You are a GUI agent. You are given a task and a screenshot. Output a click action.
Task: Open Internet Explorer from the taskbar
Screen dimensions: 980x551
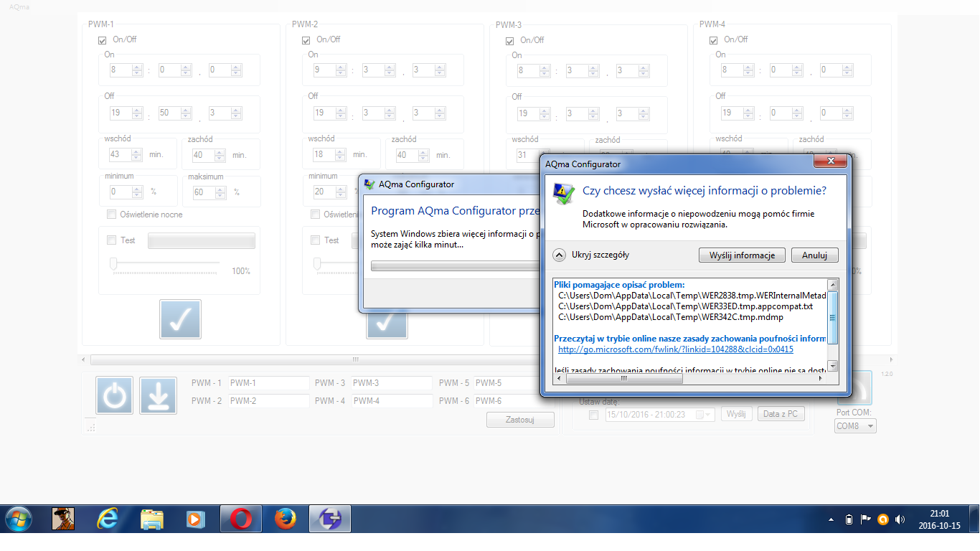tap(108, 518)
